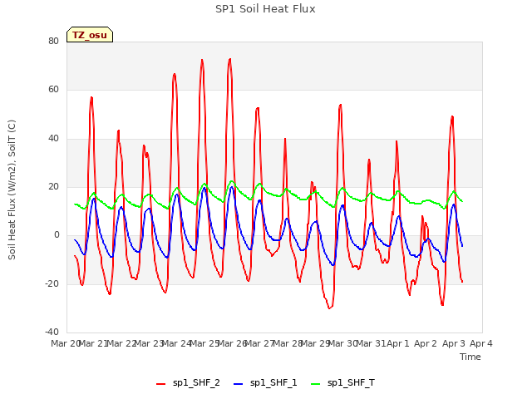Click the blue sp1_SHF_1 legend swatch
The image size is (532, 399).
[239, 384]
